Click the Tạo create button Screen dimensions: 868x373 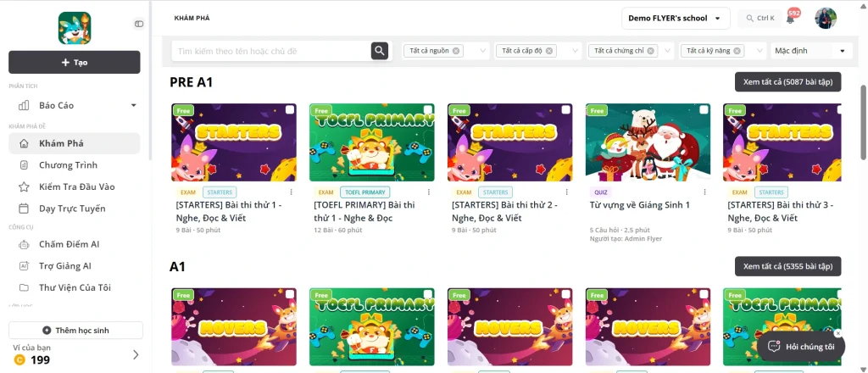[x=75, y=63]
